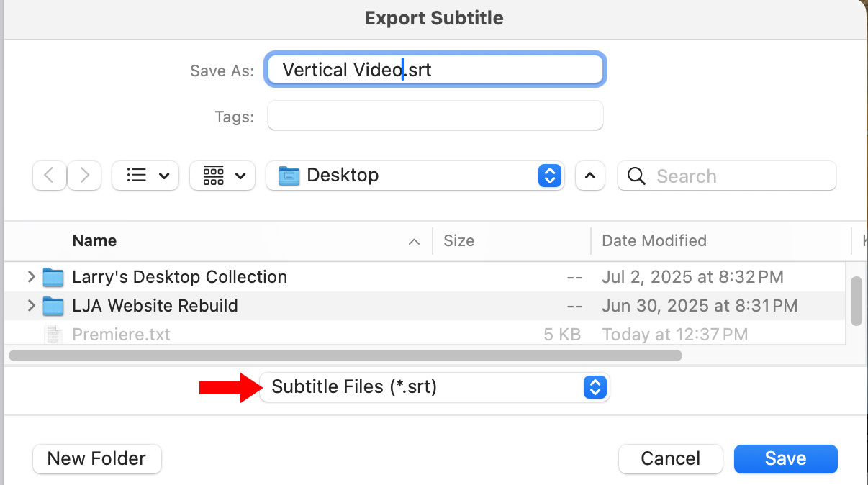Open the list view options menu
868x485 pixels.
pos(145,176)
